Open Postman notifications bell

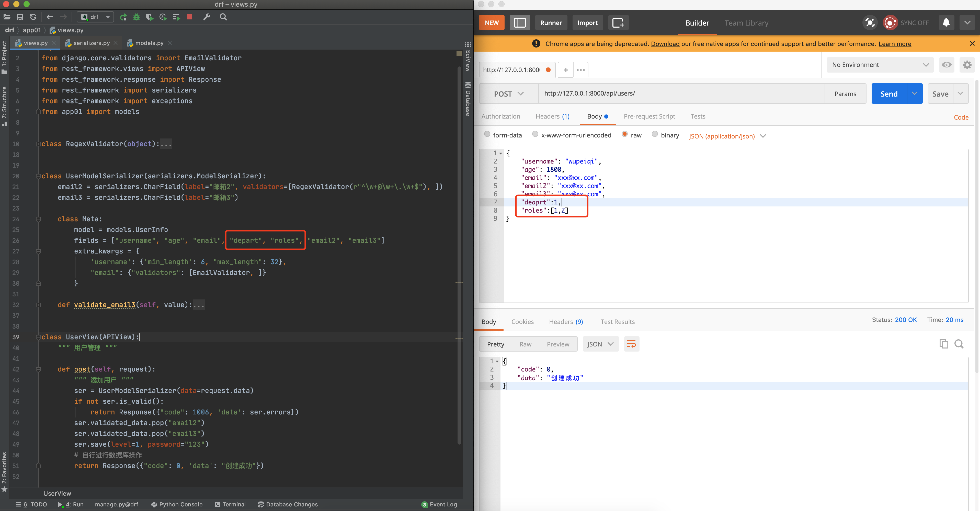946,22
